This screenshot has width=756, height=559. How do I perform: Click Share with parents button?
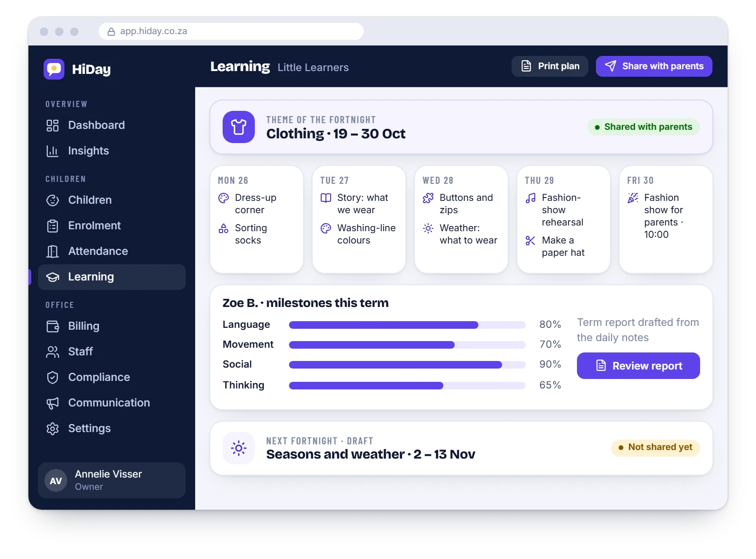[x=654, y=66]
